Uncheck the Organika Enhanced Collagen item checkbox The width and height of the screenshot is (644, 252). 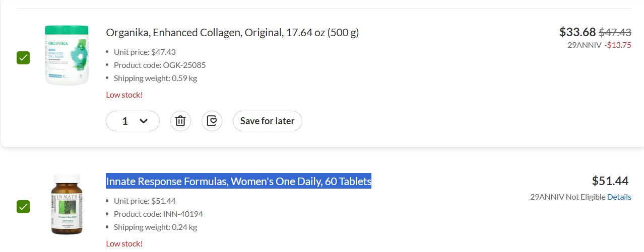tap(23, 58)
